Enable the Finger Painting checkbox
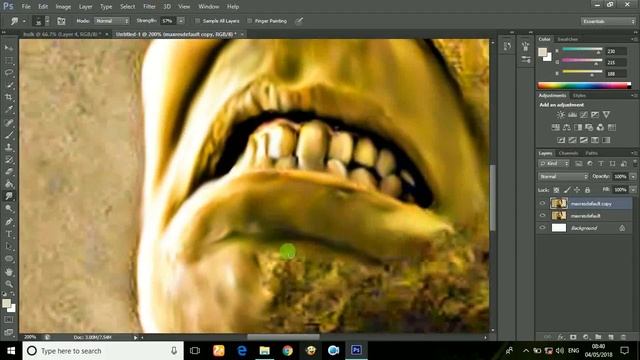The image size is (640, 360). click(x=250, y=21)
